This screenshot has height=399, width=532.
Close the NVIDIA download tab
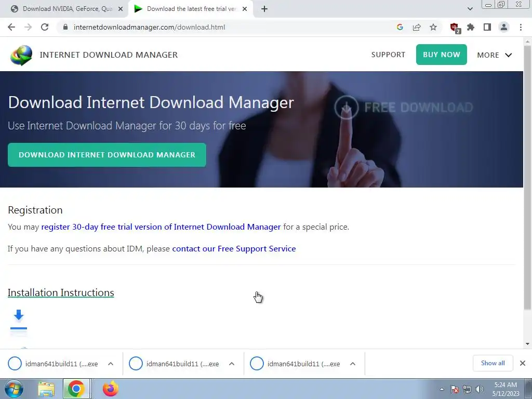[x=121, y=9]
